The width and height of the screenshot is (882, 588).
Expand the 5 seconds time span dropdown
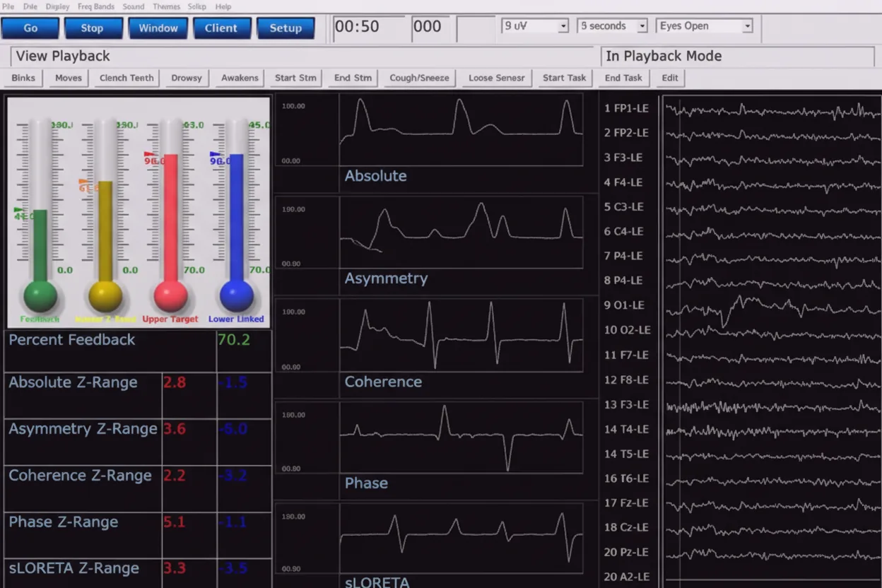click(612, 26)
